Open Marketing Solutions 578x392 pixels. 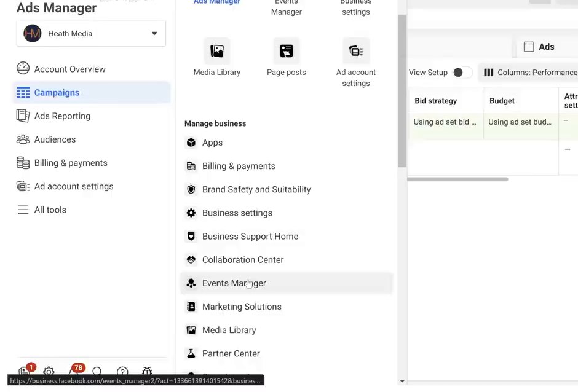(x=232, y=307)
